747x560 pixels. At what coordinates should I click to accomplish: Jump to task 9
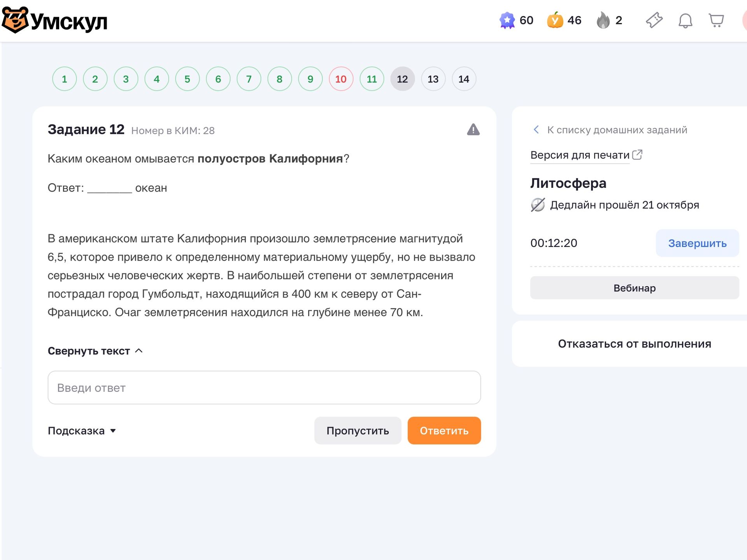pos(310,79)
